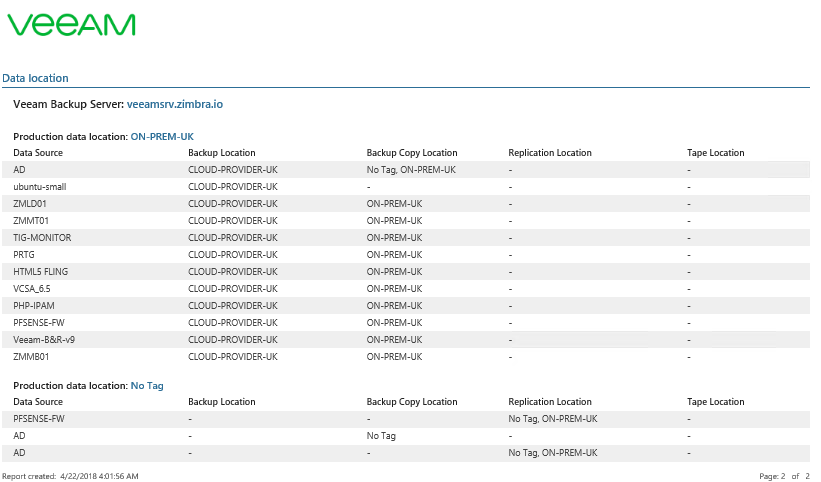Click the 'No Tag' backup copy cell
The height and width of the screenshot is (482, 821).
click(381, 436)
